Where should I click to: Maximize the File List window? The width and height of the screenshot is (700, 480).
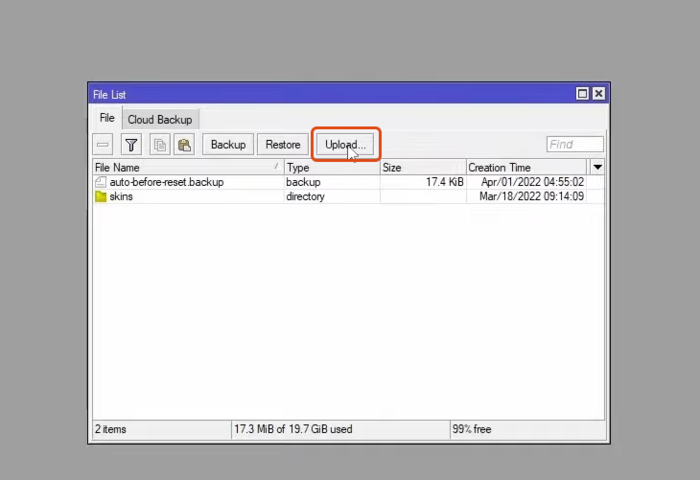(x=582, y=94)
